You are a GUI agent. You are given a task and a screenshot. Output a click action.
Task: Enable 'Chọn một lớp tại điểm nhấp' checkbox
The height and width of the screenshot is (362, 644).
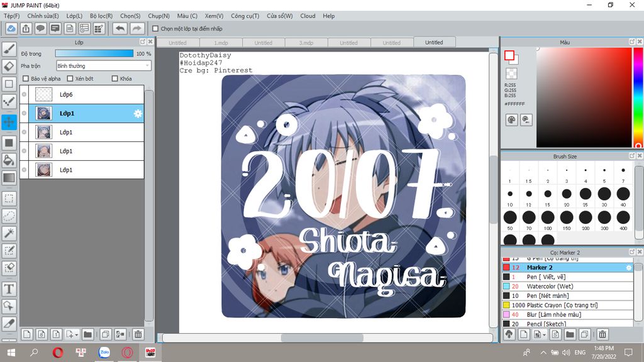click(x=155, y=29)
